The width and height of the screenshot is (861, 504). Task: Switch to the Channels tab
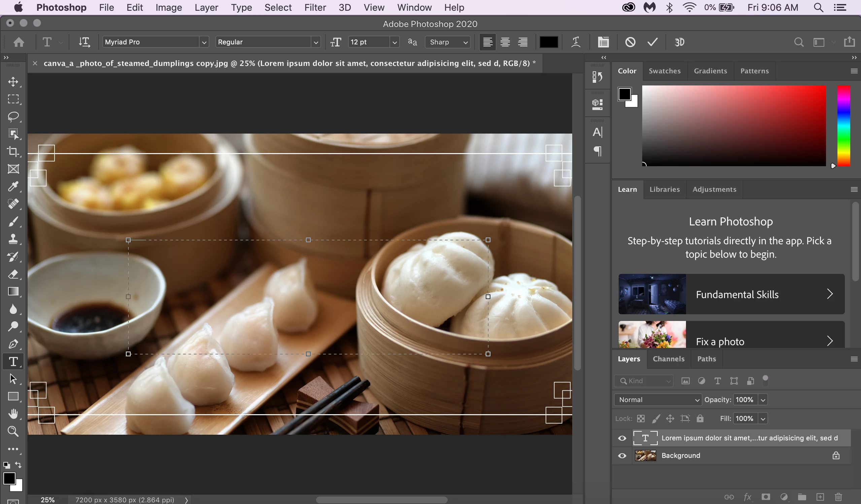point(668,359)
